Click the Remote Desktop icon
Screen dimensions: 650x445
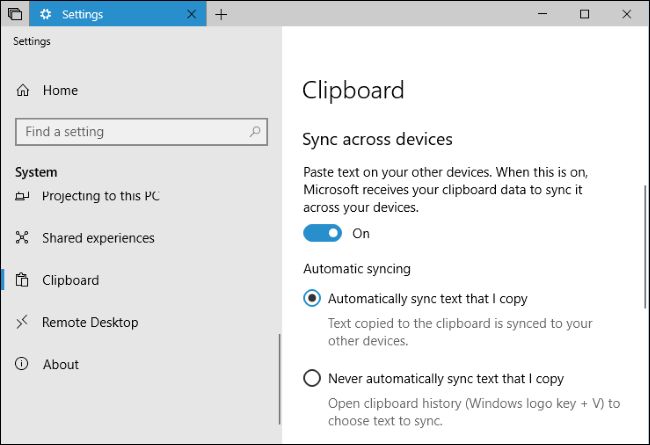pyautogui.click(x=22, y=322)
